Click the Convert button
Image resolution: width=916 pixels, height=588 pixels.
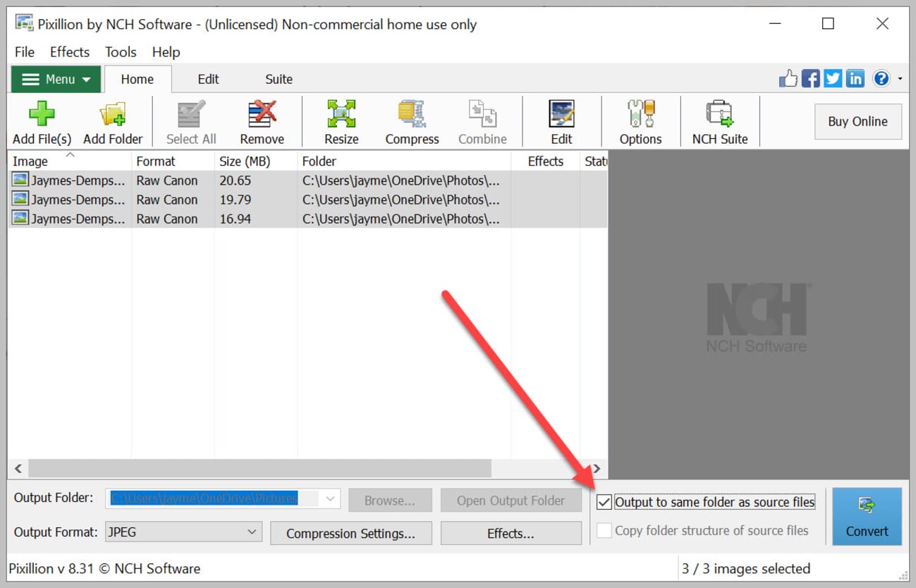[867, 516]
